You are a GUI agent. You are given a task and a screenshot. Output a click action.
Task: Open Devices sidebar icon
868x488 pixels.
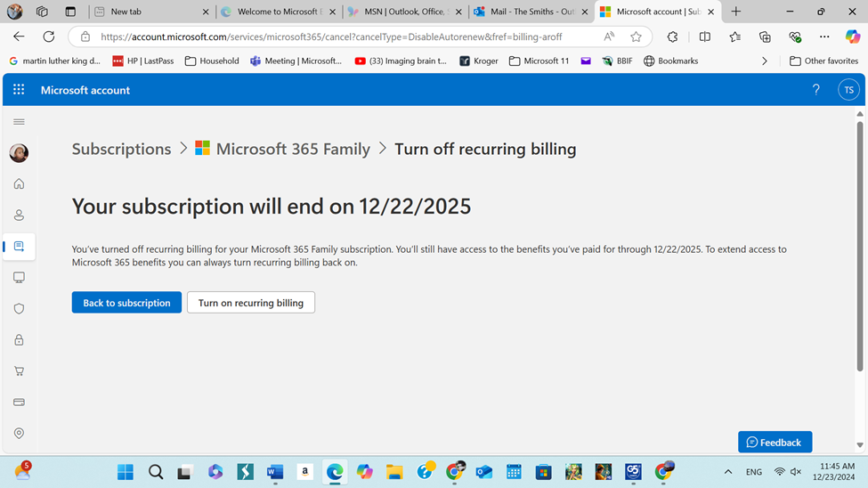pyautogui.click(x=19, y=278)
